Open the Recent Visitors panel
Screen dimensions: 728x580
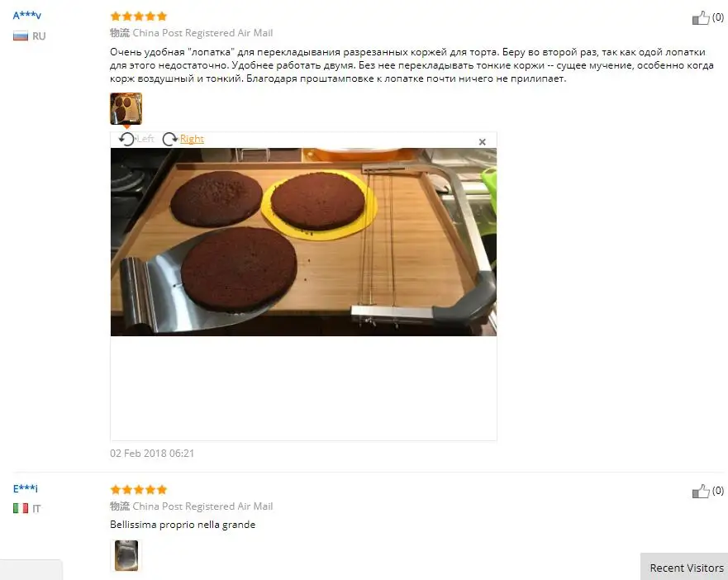(685, 568)
